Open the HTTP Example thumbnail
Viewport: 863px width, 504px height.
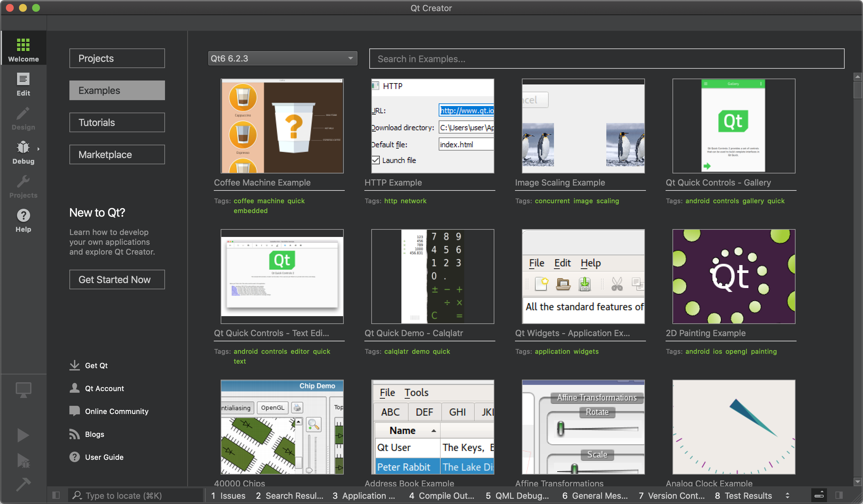(x=432, y=126)
